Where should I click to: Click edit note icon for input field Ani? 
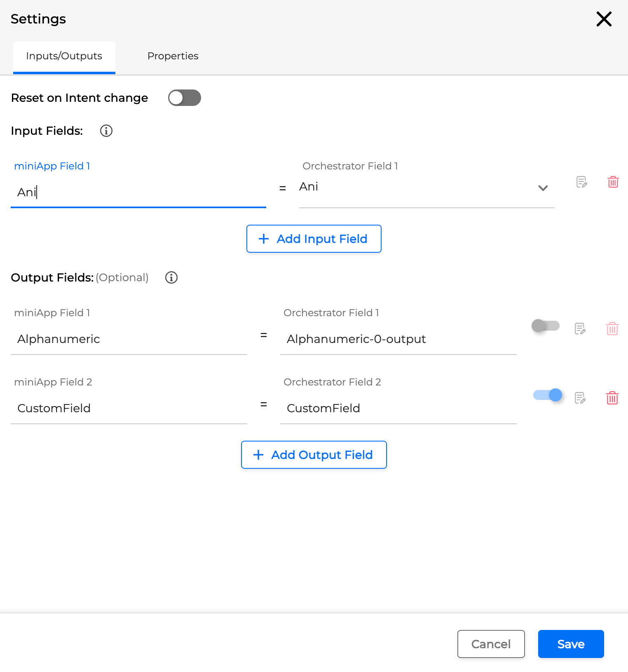pyautogui.click(x=581, y=182)
